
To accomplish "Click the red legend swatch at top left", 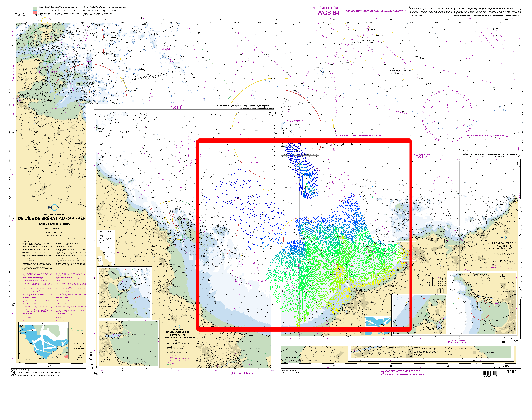I will coord(35,12).
